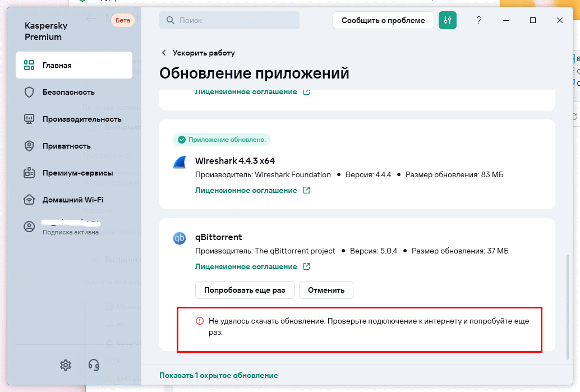Image resolution: width=580 pixels, height=392 pixels.
Task: Click Попробовать еще раз for qBittorrent
Action: click(x=245, y=290)
